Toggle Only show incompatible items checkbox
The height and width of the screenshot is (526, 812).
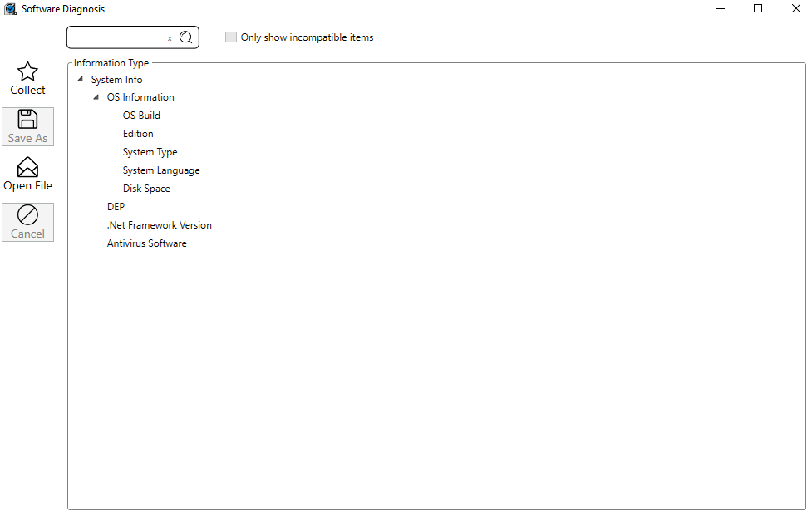(231, 37)
